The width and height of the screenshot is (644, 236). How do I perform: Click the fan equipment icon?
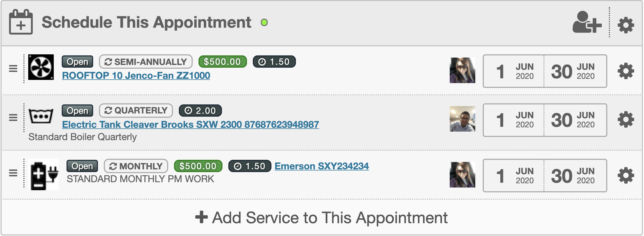click(x=41, y=67)
